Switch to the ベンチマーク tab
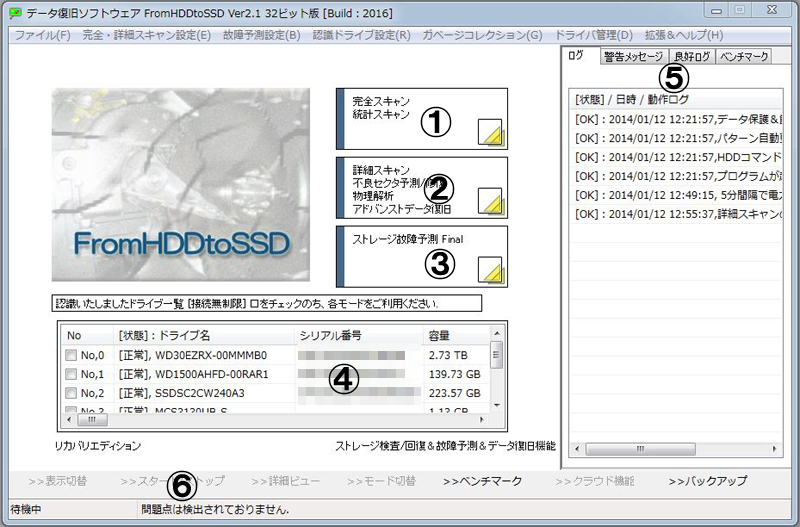 pyautogui.click(x=744, y=57)
